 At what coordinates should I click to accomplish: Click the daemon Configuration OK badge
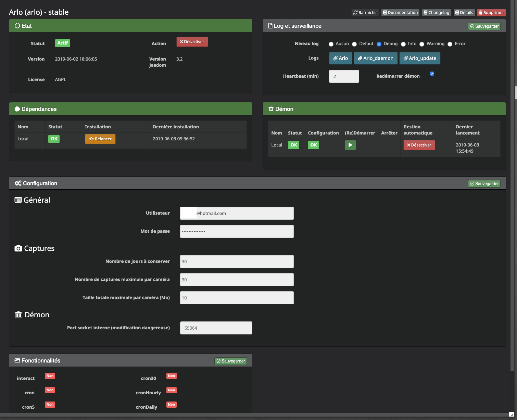pyautogui.click(x=313, y=145)
